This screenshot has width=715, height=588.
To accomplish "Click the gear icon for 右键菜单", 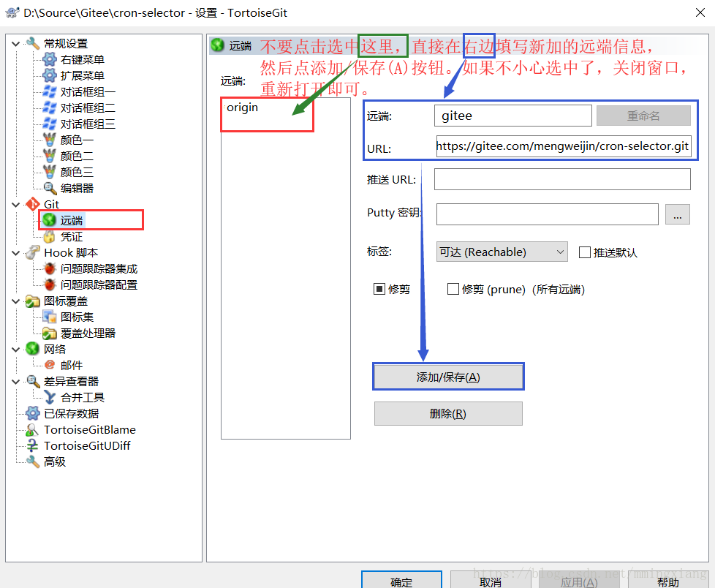I will click(x=49, y=59).
